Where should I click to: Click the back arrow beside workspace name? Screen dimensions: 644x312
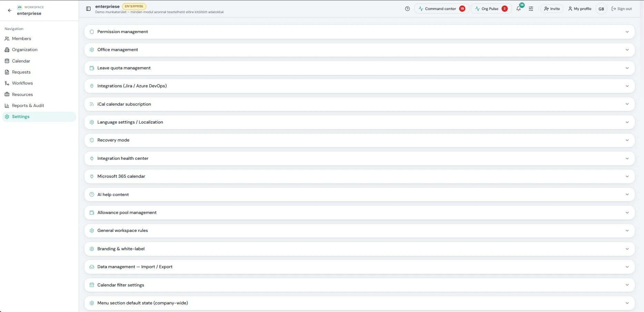point(10,10)
